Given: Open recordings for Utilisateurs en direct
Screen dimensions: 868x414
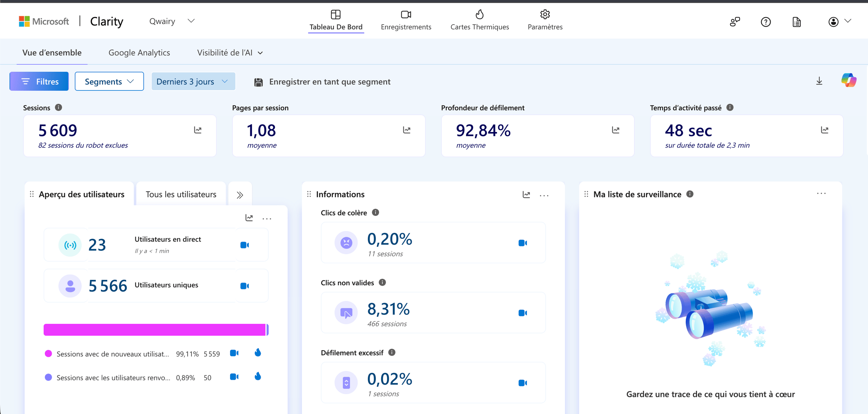Looking at the screenshot, I should click(245, 245).
